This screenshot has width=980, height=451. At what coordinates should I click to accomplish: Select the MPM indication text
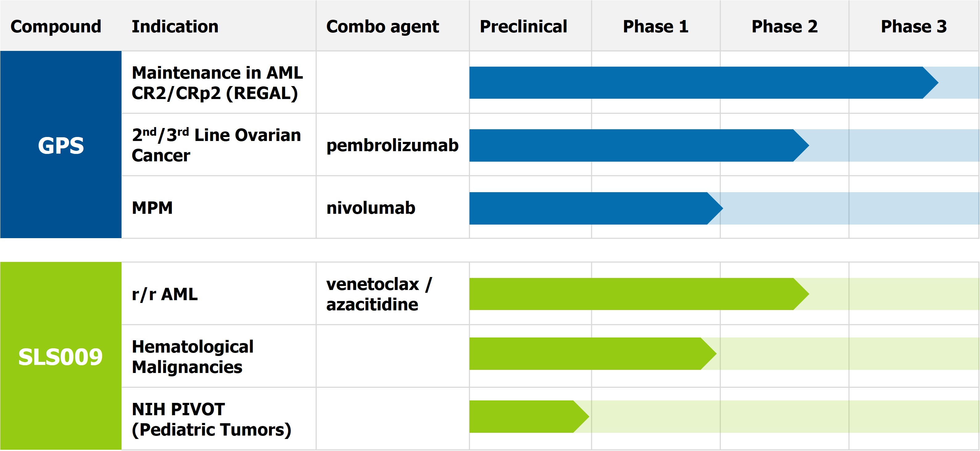152,208
